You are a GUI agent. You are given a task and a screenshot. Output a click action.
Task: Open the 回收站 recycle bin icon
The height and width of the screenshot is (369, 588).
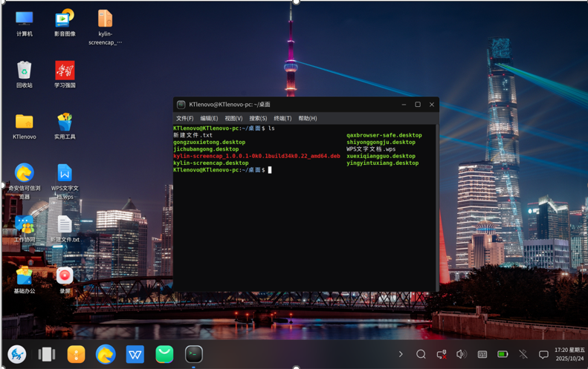25,74
